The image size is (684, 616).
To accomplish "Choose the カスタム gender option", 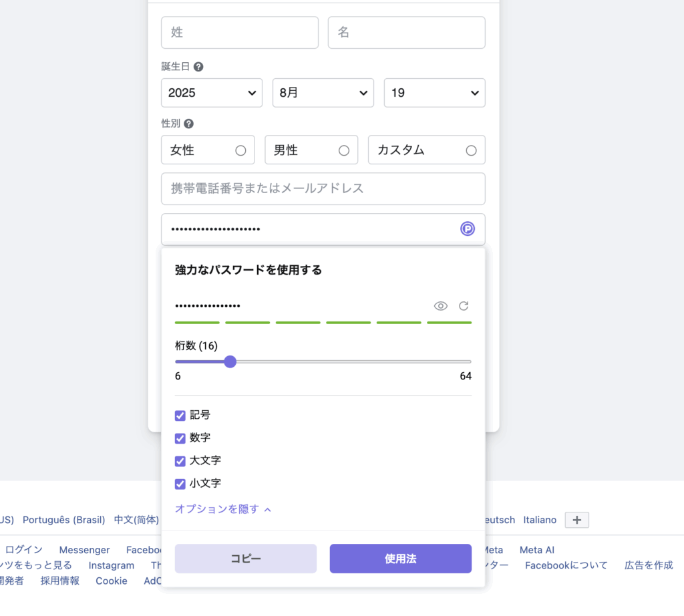I will 471,150.
